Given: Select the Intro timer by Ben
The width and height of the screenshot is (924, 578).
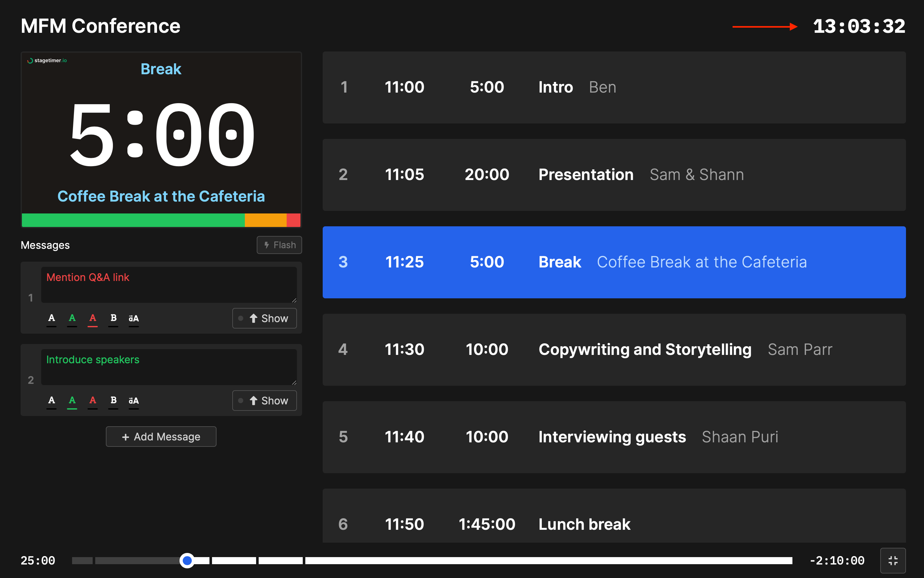Looking at the screenshot, I should pos(614,87).
